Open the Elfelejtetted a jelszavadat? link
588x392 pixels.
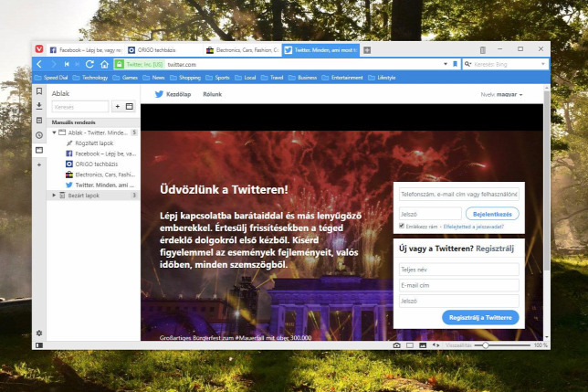click(474, 227)
